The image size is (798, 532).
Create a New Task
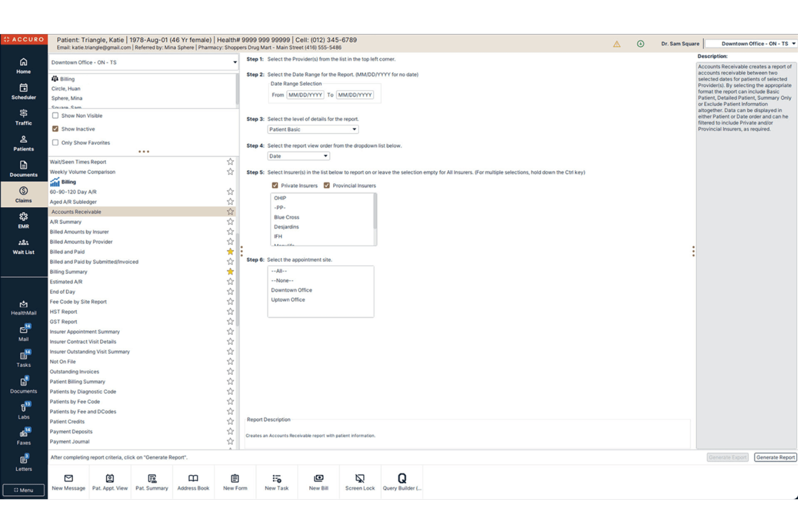click(277, 482)
